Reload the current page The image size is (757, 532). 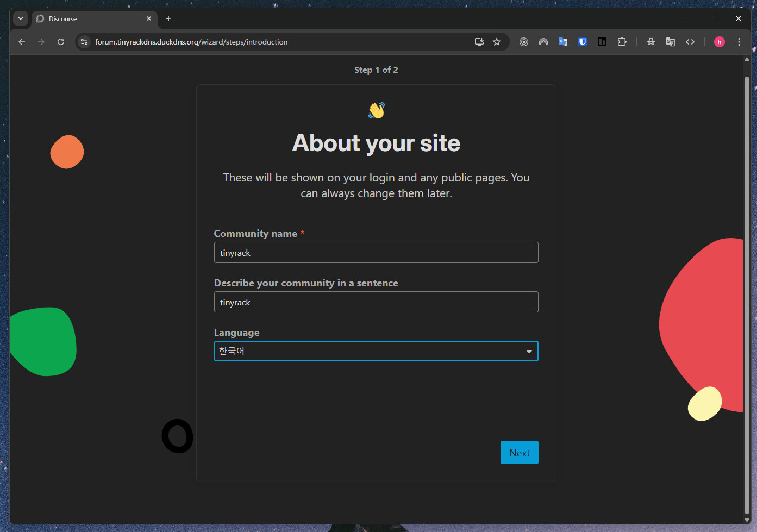(61, 42)
